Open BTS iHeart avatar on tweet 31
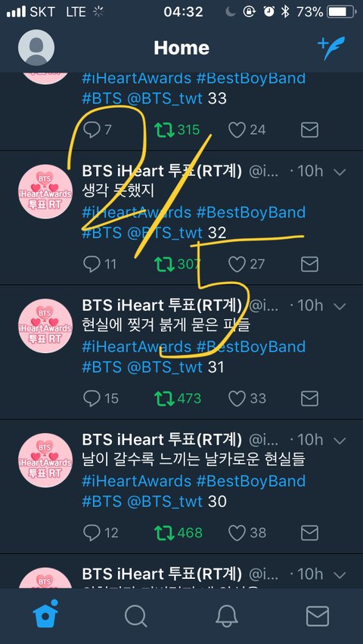This screenshot has height=644, width=363. coord(45,326)
